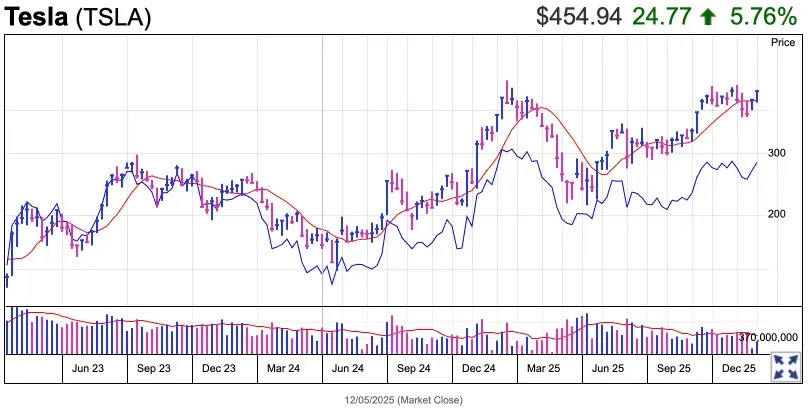Viewport: 808px width, 409px height.
Task: Select the Mar 24 timeline label
Action: tap(283, 369)
